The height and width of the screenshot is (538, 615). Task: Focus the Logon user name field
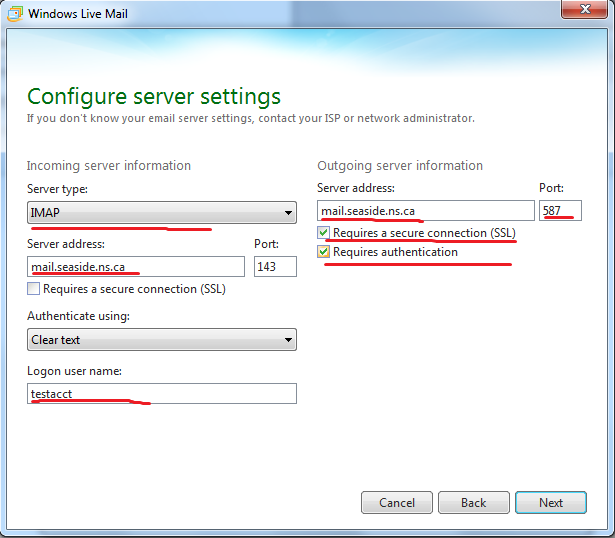click(162, 393)
